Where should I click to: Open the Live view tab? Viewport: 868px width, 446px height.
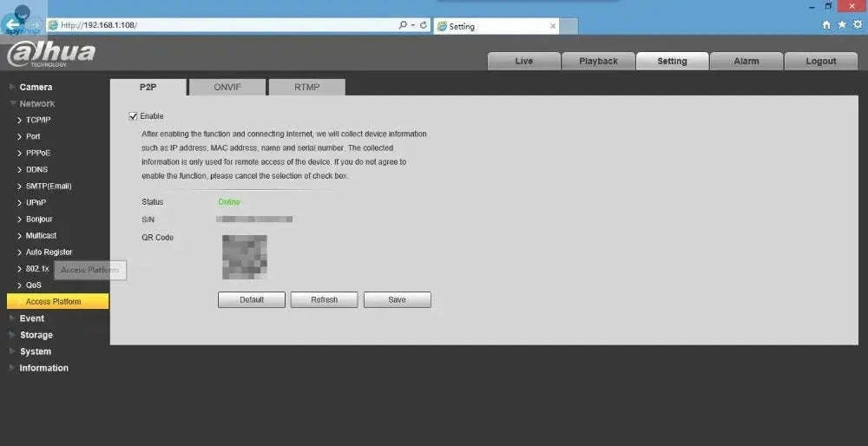click(x=523, y=62)
